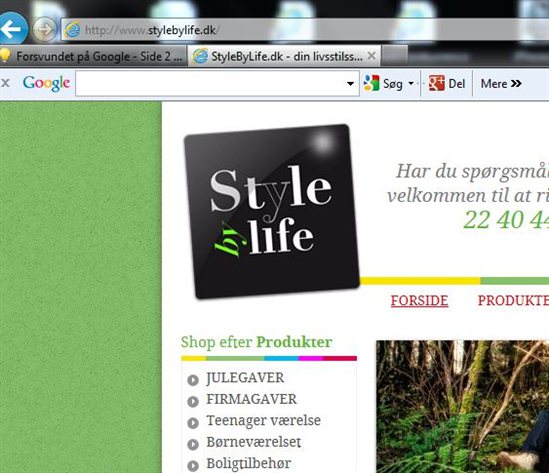Close the Google toolbar with the X
This screenshot has width=549, height=473.
5,83
